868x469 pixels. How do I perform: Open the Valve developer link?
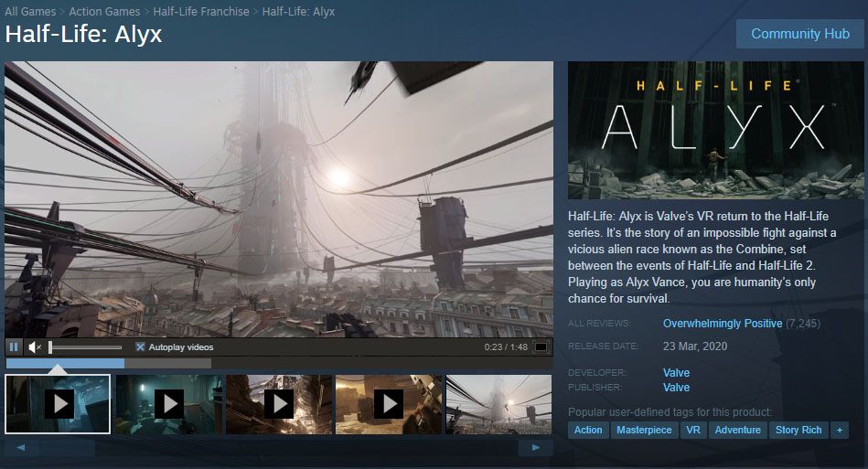[x=677, y=373]
